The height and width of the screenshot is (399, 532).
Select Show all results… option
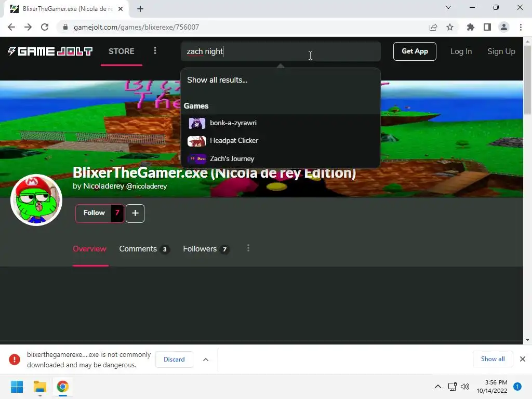click(280, 80)
